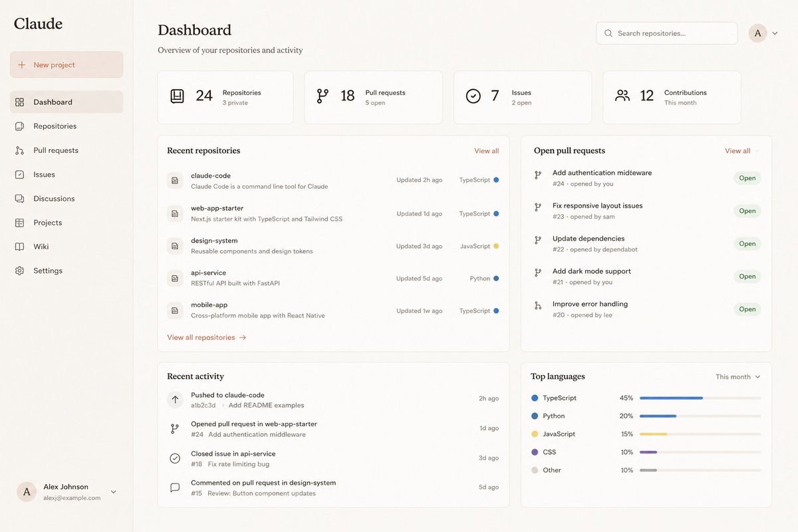This screenshot has width=798, height=532.
Task: Click the Issues sidebar icon
Action: pos(19,175)
